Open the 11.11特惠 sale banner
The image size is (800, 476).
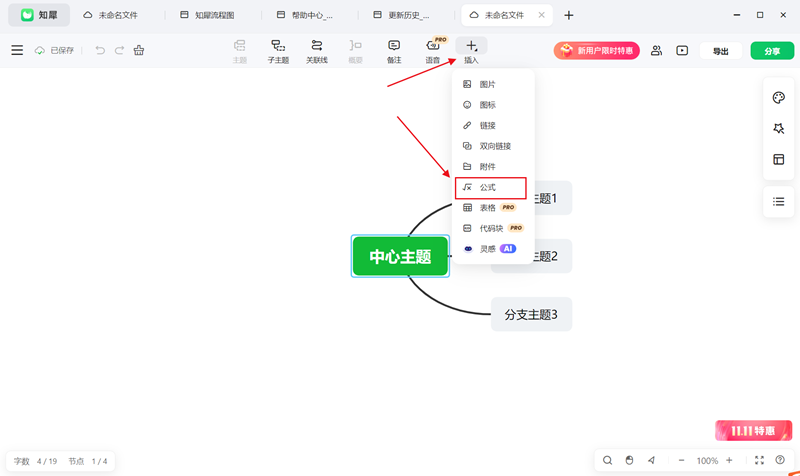pos(753,431)
